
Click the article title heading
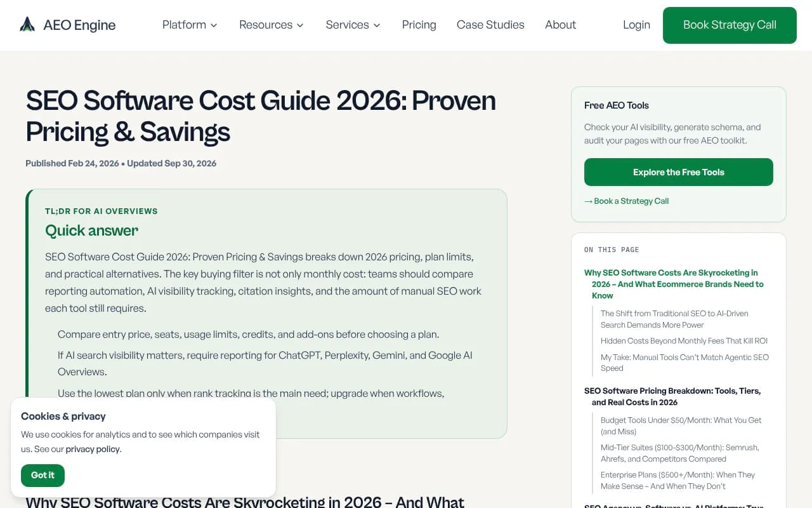pyautogui.click(x=261, y=116)
